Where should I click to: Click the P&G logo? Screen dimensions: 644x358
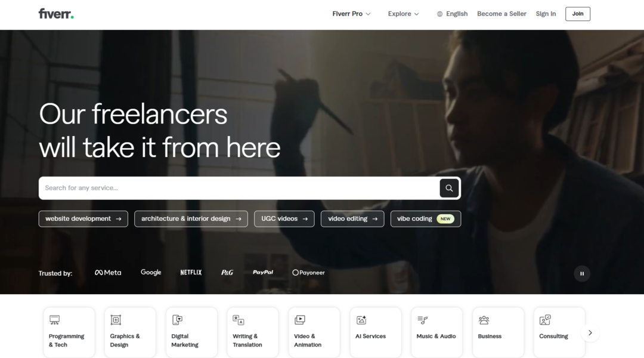[227, 273]
